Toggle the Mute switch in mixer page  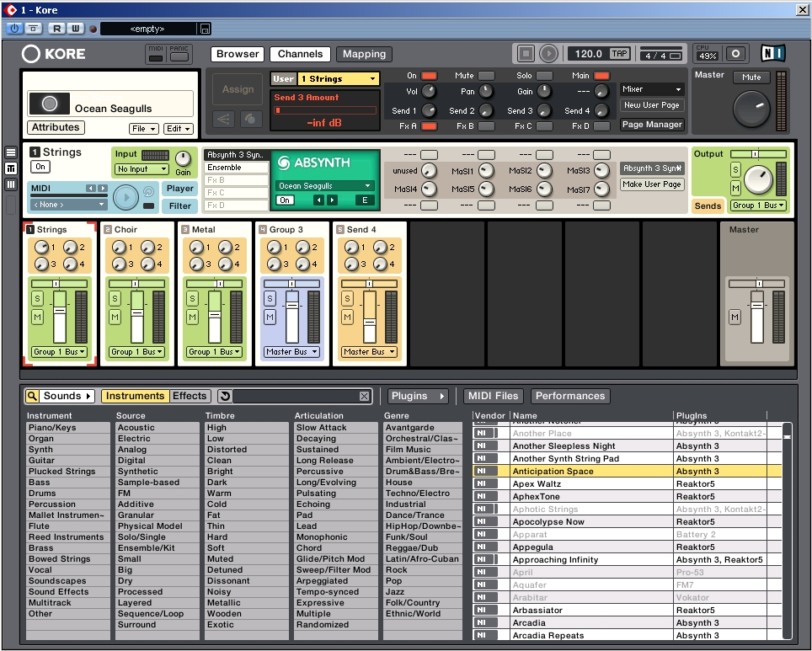(486, 76)
